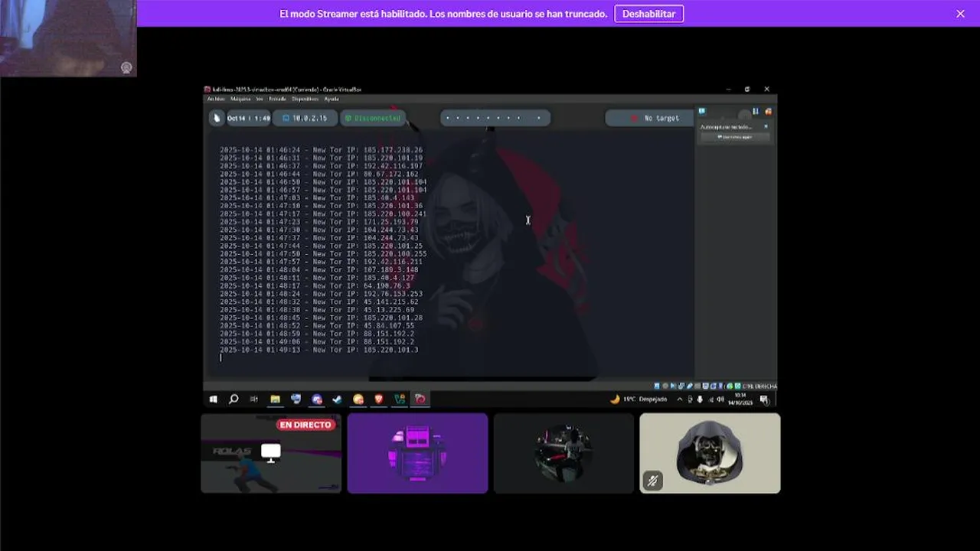
Task: Open the Ayuda menu in VirtualBox
Action: [x=332, y=99]
